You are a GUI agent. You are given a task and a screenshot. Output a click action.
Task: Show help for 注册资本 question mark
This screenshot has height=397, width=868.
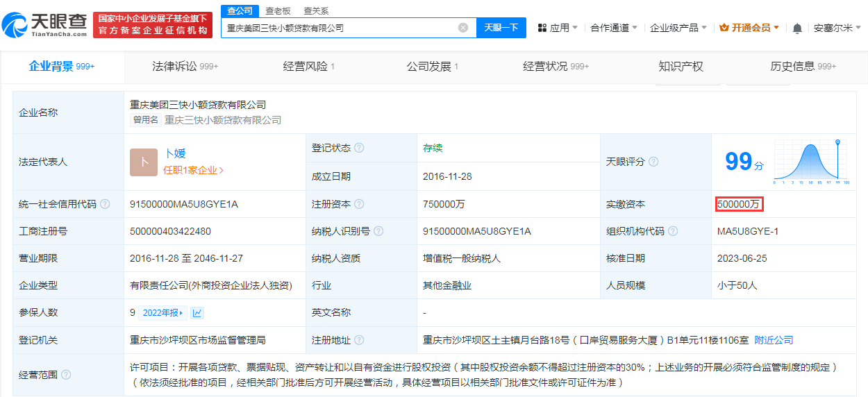click(x=359, y=204)
